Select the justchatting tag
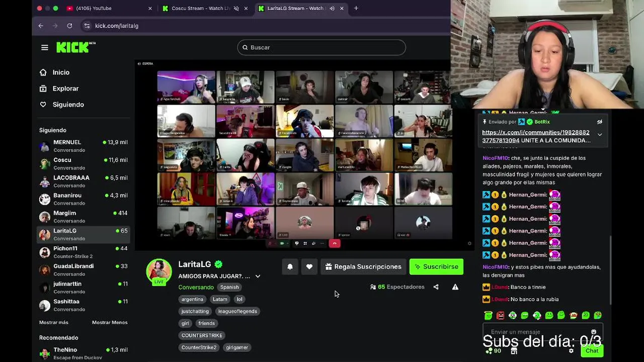Screen dimensions: 644x362 (195, 311)
